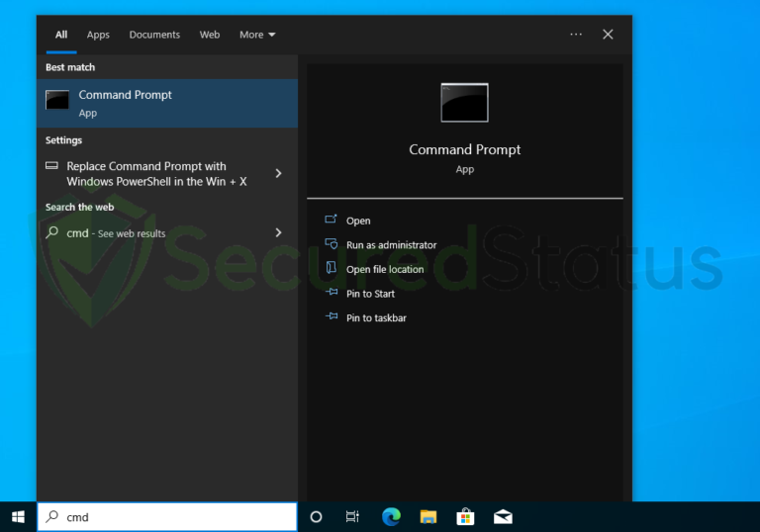
Task: Click the Pin to taskbar pin icon
Action: 332,316
